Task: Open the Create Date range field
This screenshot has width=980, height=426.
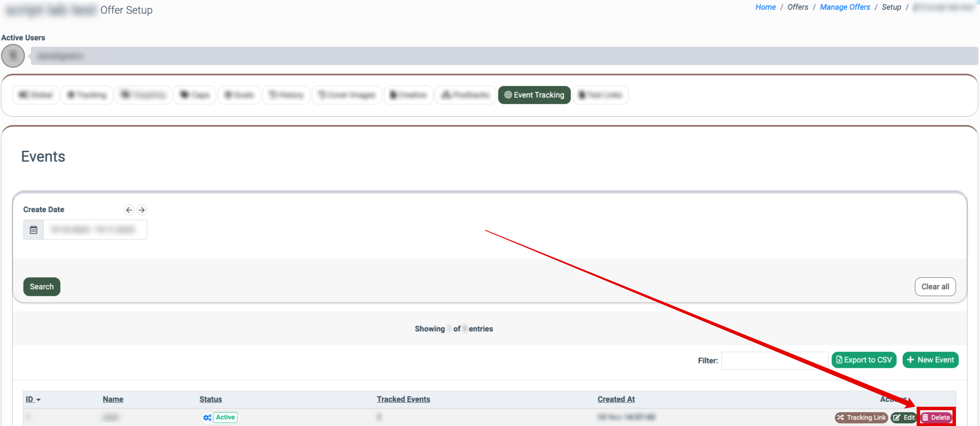Action: tap(95, 230)
